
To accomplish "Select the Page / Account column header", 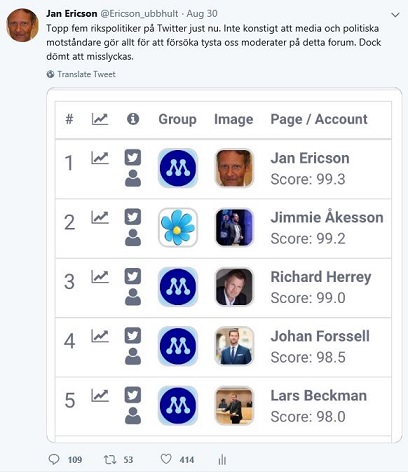I will 319,119.
